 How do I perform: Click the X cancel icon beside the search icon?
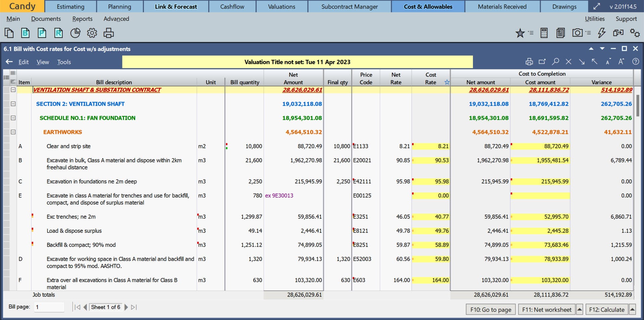[x=569, y=62]
